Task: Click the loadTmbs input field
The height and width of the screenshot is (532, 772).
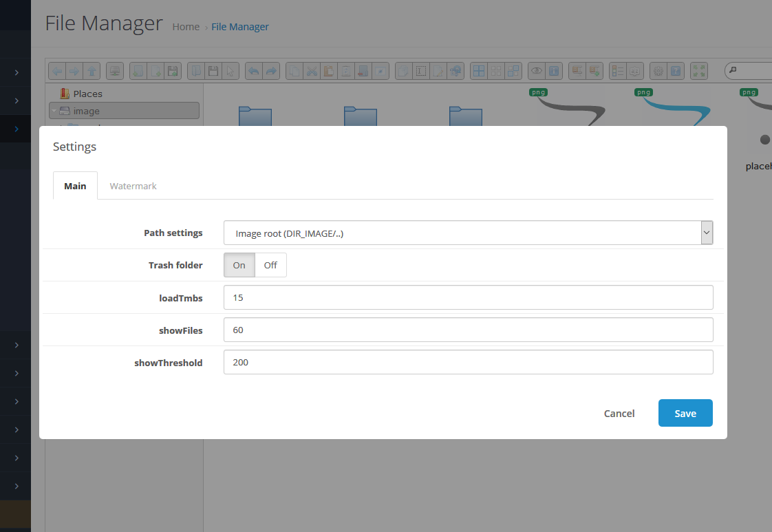Action: [468, 297]
